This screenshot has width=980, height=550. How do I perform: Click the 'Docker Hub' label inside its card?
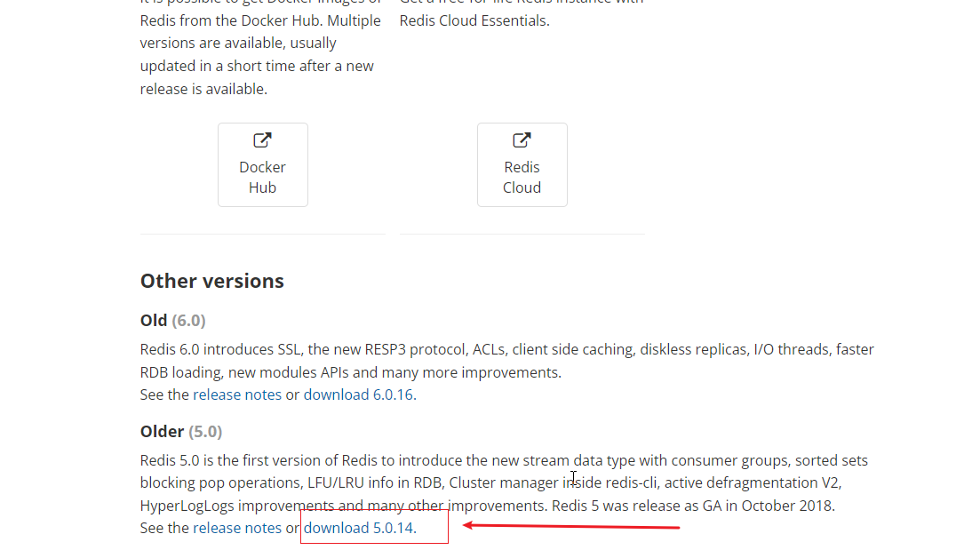(x=262, y=177)
